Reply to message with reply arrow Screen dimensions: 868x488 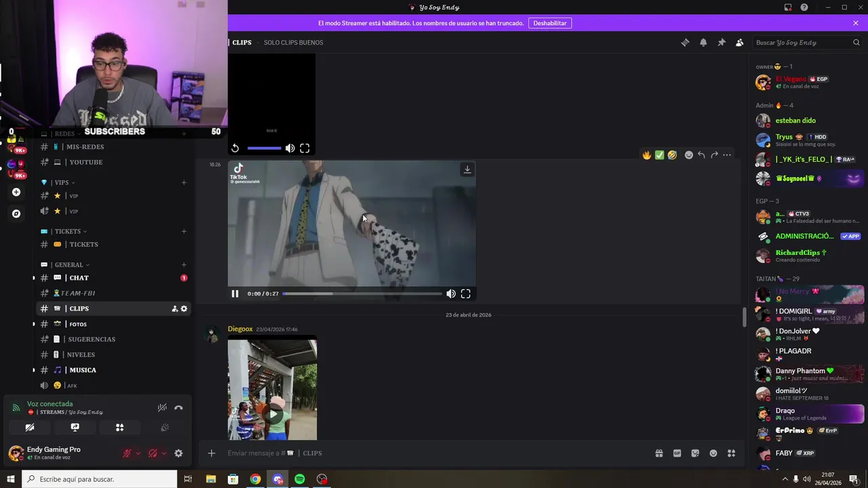pos(701,155)
